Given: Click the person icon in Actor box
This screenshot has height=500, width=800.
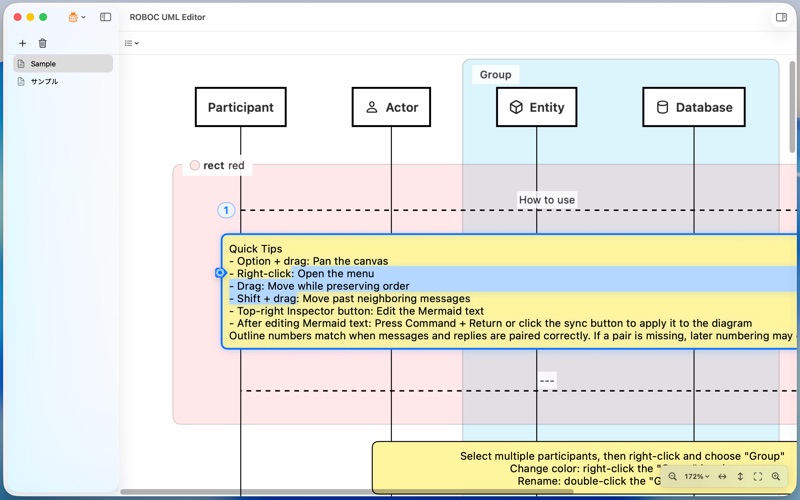Looking at the screenshot, I should click(372, 107).
